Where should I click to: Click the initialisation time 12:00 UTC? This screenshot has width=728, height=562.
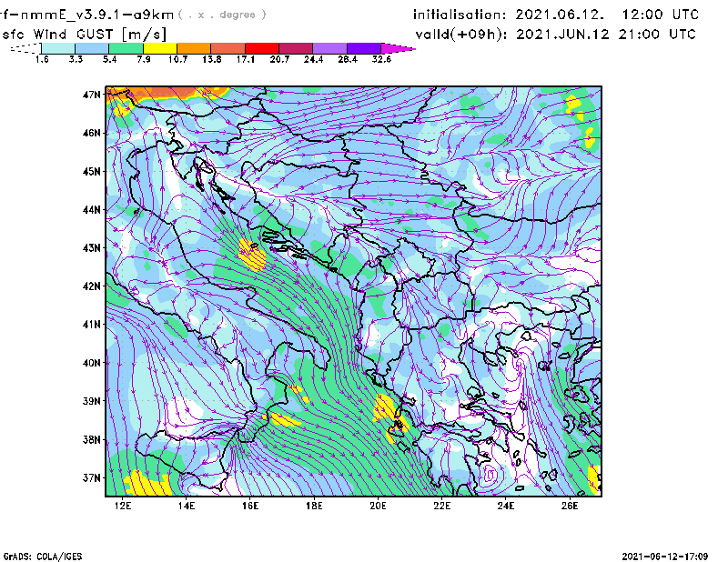(x=661, y=15)
